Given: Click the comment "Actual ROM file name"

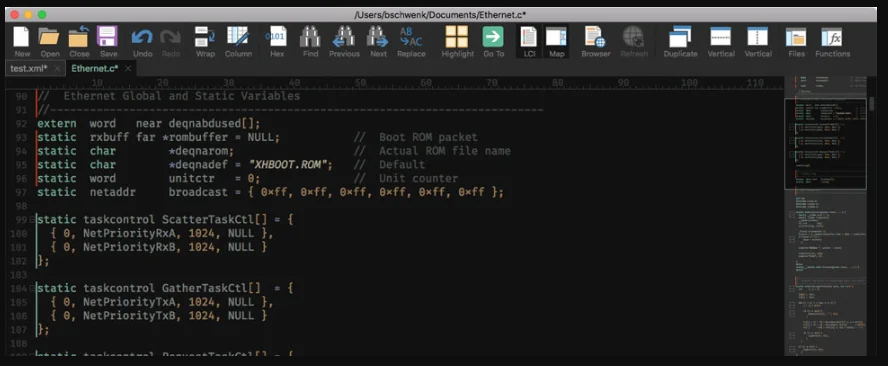Looking at the screenshot, I should click(445, 151).
